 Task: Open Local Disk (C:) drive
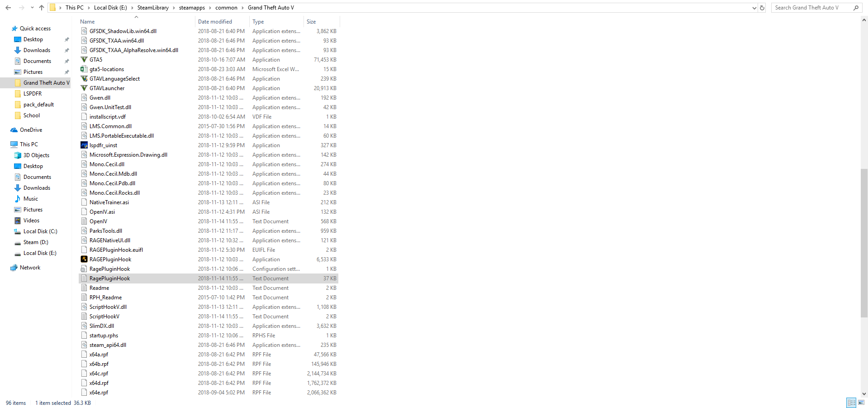tap(40, 231)
